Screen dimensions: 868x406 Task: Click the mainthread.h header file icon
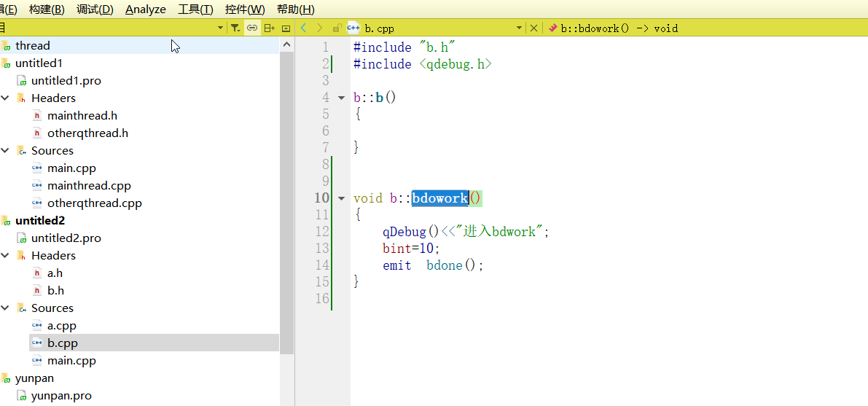(x=37, y=116)
